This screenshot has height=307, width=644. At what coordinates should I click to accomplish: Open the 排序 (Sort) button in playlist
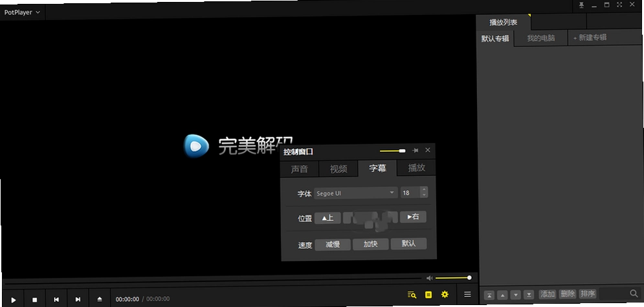click(x=588, y=293)
